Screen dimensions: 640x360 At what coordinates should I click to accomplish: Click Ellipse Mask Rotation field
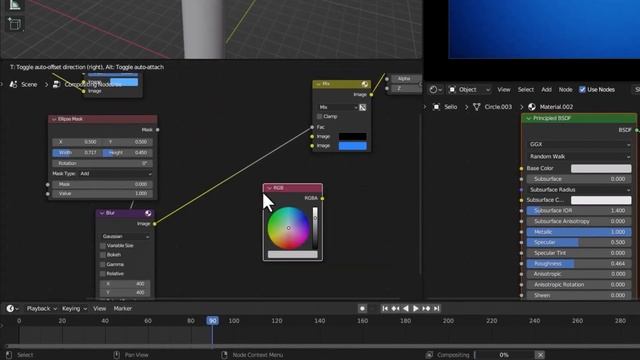[102, 163]
